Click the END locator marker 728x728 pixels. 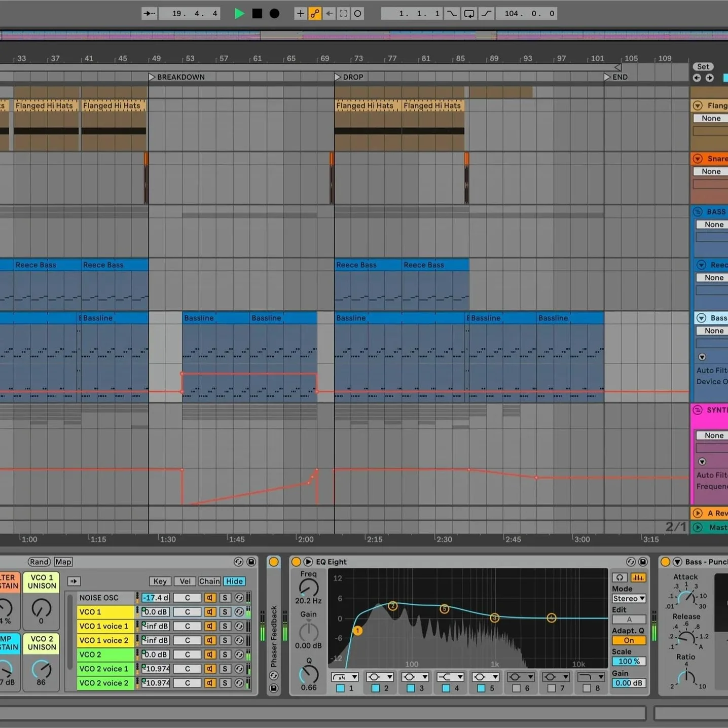[607, 77]
